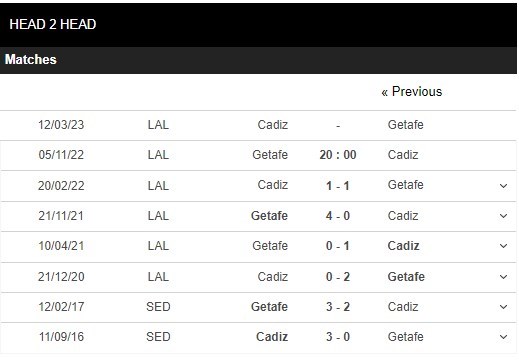Click the 12/03/23 match date
This screenshot has width=519, height=362.
click(x=61, y=125)
